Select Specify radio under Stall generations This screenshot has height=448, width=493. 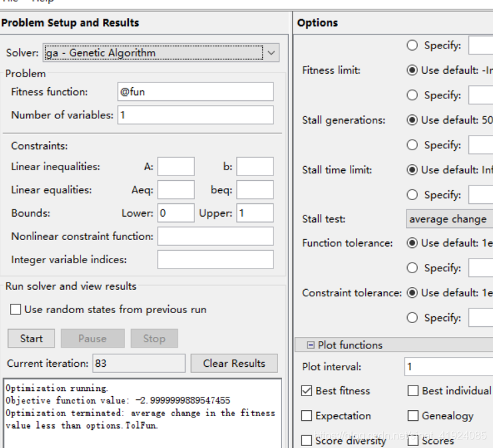[x=412, y=145]
